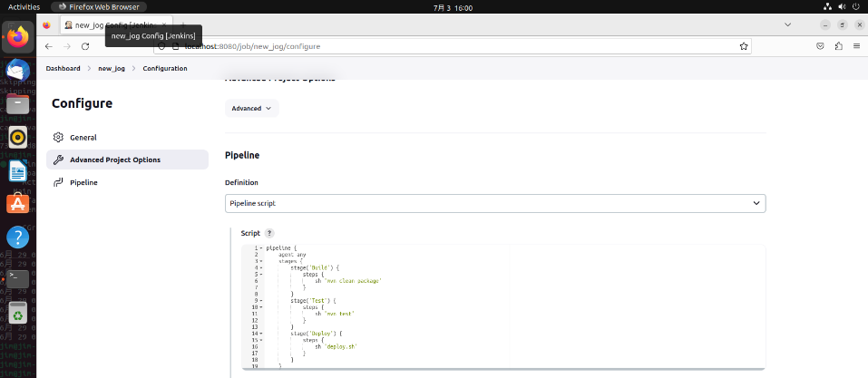Open the Trash in the dock
The width and height of the screenshot is (868, 378).
point(18,313)
